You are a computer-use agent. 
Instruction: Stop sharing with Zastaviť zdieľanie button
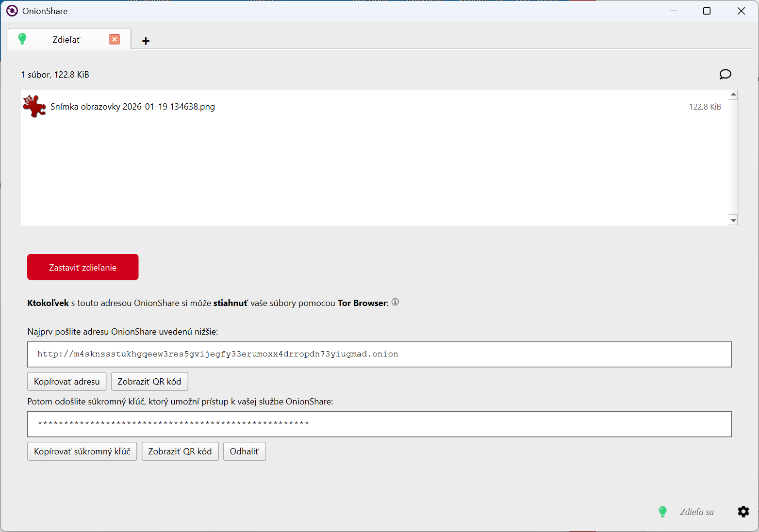83,267
